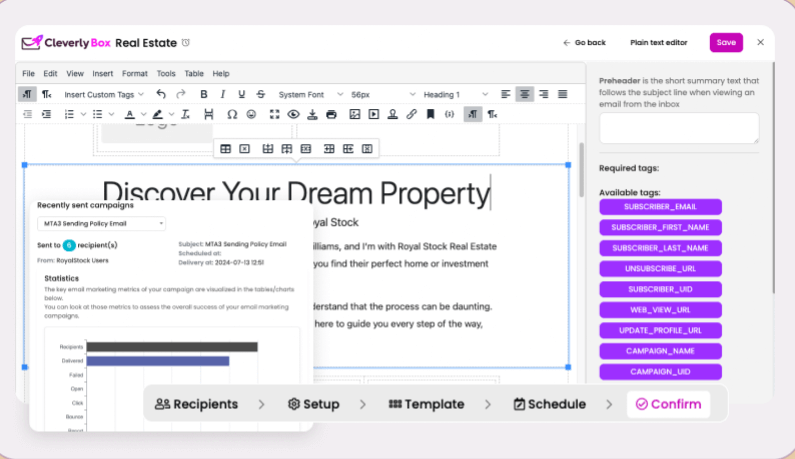Insert a link using the chain icon
795x459 pixels.
[x=411, y=115]
